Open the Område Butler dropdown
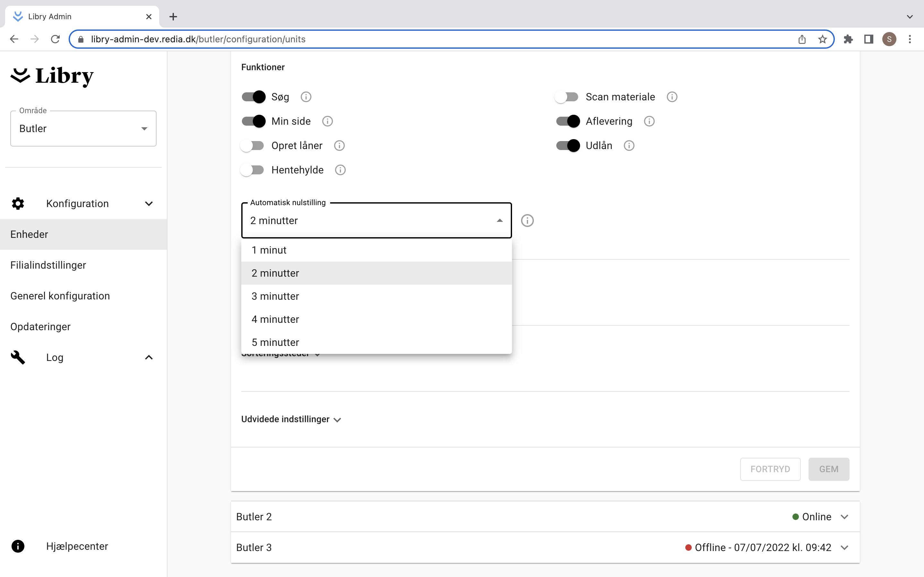Viewport: 924px width, 577px height. click(x=83, y=129)
